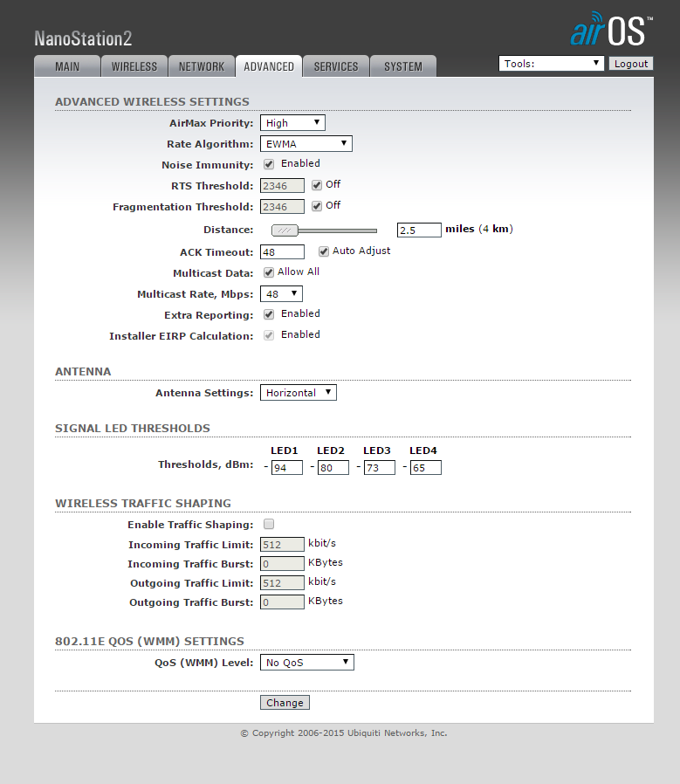Toggle ACK Timeout Auto Adjust checkbox

pos(324,251)
